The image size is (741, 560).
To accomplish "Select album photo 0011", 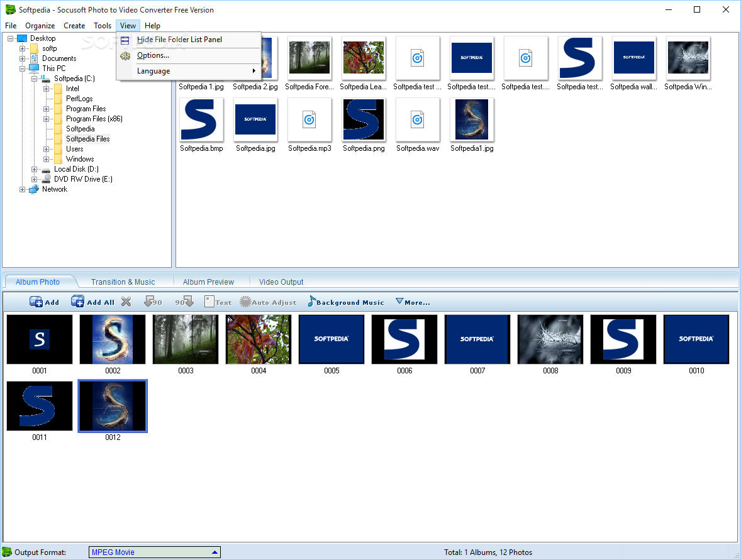I will click(40, 406).
